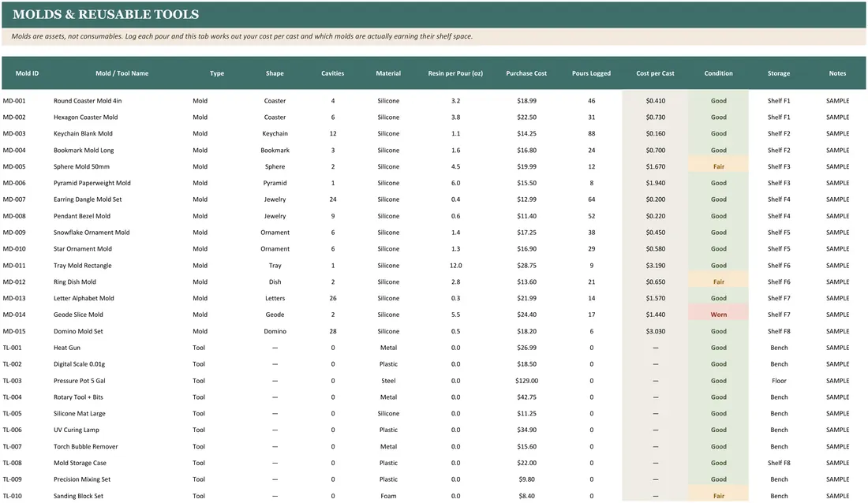
Task: Click the Precision Mixing Set cell
Action: pos(82,479)
